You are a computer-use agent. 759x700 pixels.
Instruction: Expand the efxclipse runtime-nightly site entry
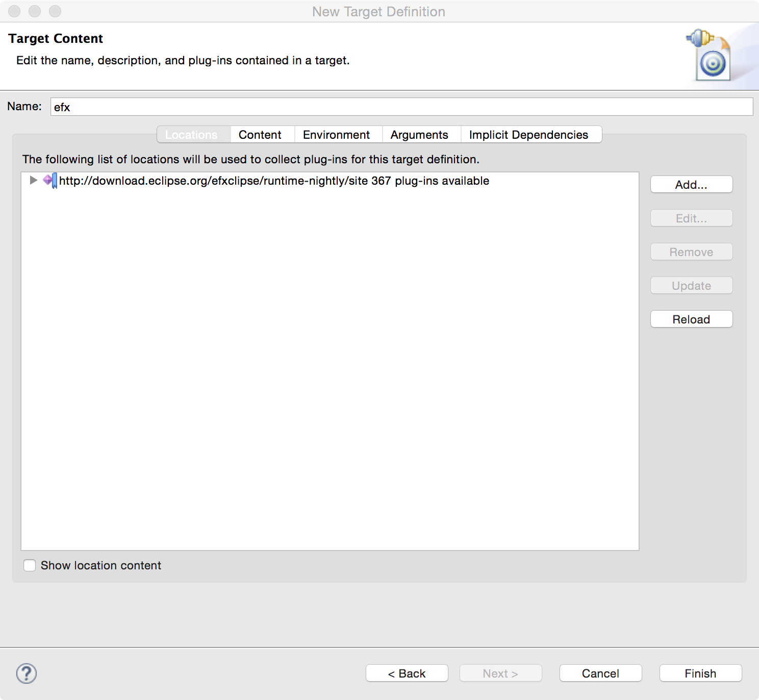[34, 180]
